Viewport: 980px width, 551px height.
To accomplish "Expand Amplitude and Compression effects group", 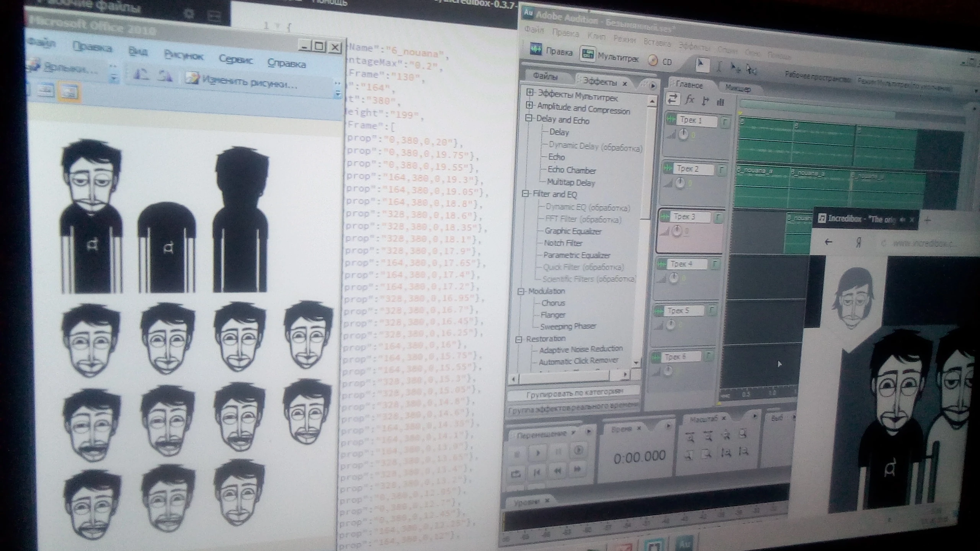I will 529,105.
